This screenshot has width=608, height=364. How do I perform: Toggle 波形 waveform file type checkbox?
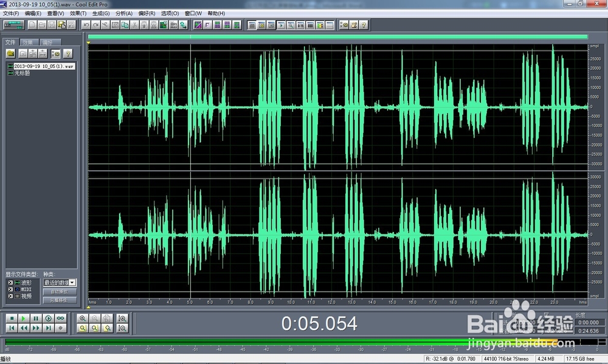(x=10, y=283)
